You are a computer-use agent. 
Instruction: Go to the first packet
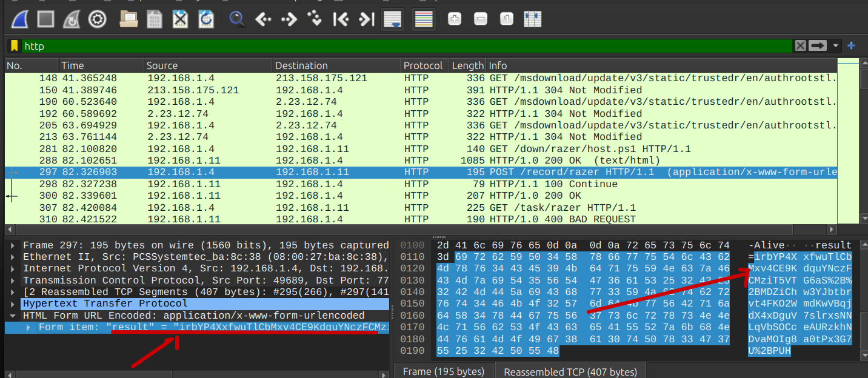(341, 19)
